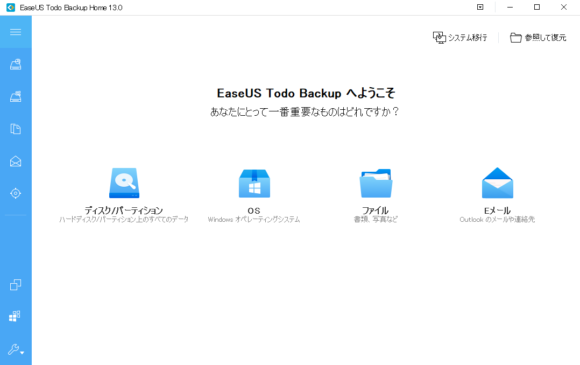Select the ファイル folder icon
This screenshot has width=580, height=365.
(x=376, y=183)
